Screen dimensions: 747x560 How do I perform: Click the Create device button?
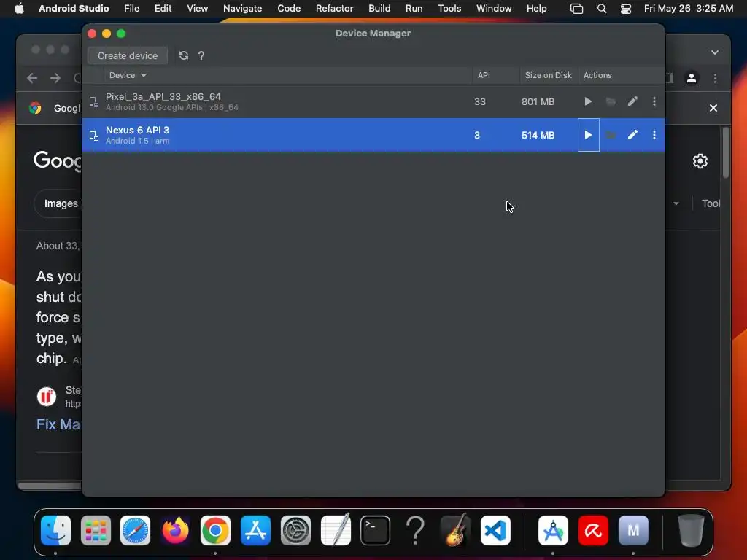tap(127, 55)
